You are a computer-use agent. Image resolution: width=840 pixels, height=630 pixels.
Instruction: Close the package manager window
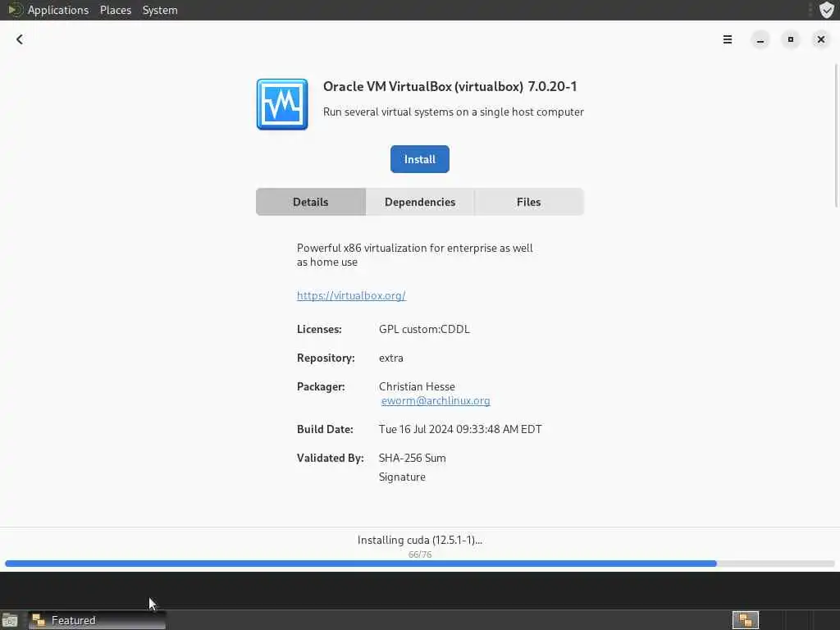[x=820, y=39]
